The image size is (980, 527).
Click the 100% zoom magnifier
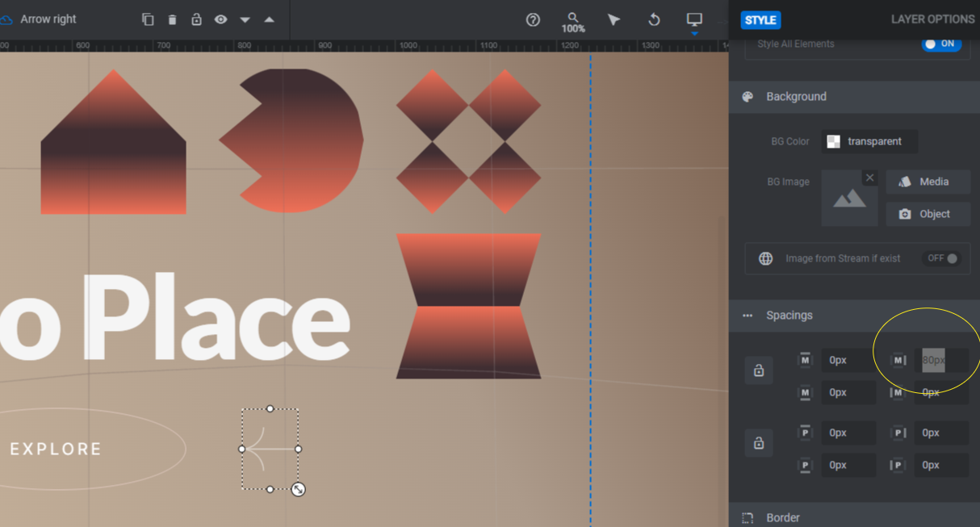tap(573, 22)
